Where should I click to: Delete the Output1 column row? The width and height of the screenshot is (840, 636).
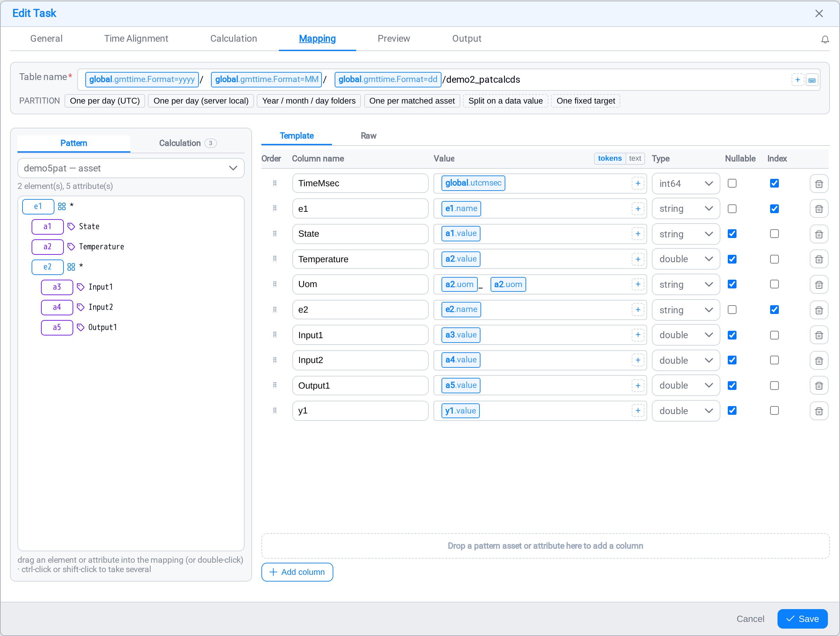click(819, 386)
